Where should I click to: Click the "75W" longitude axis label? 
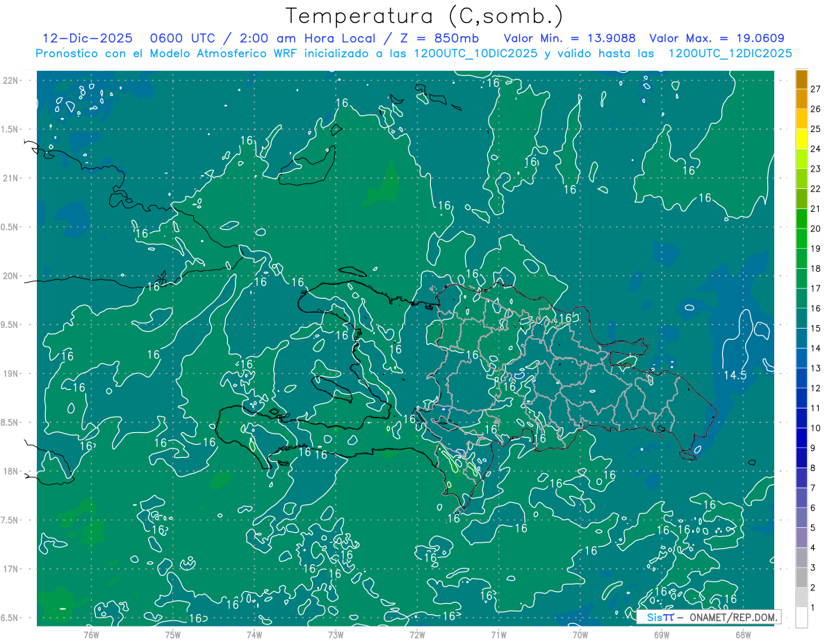(x=172, y=635)
